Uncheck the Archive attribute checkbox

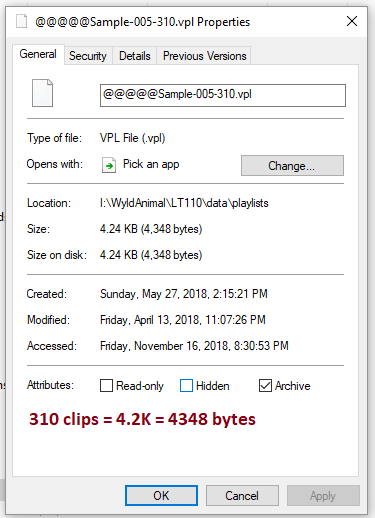coord(265,386)
